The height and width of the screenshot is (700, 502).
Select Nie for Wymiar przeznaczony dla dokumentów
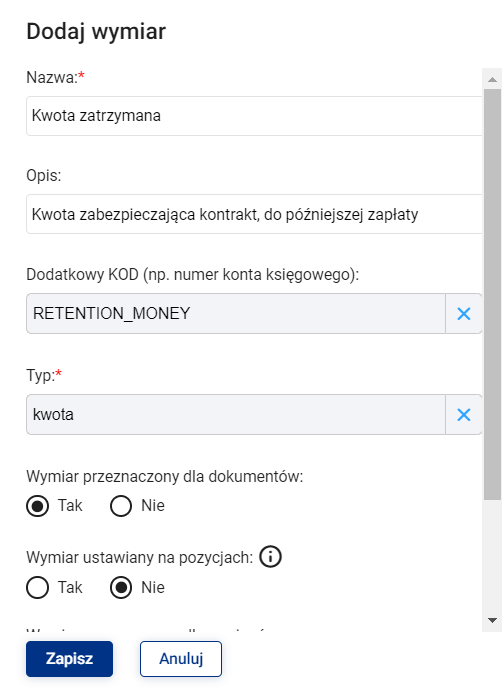[121, 506]
